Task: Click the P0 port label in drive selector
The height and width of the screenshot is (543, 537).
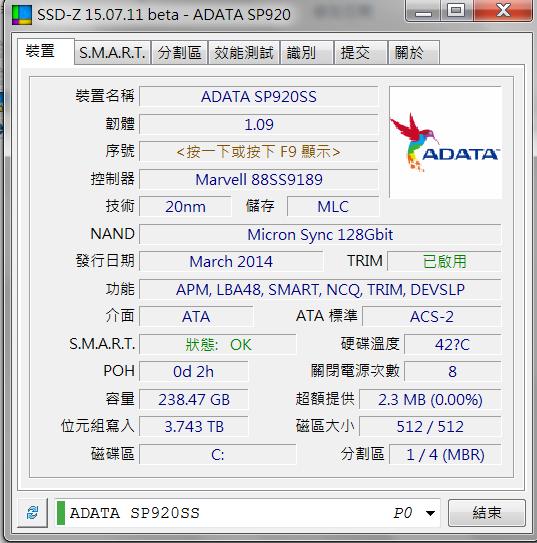Action: 403,513
